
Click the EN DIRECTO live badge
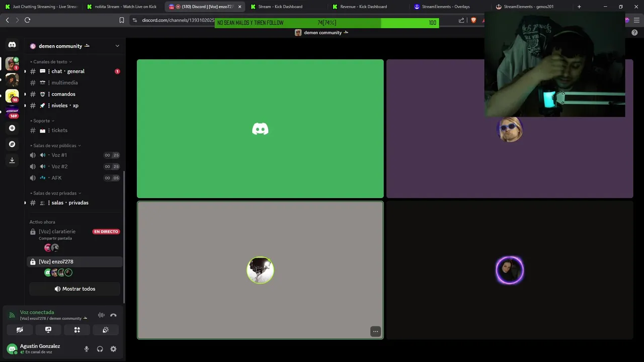(106, 232)
